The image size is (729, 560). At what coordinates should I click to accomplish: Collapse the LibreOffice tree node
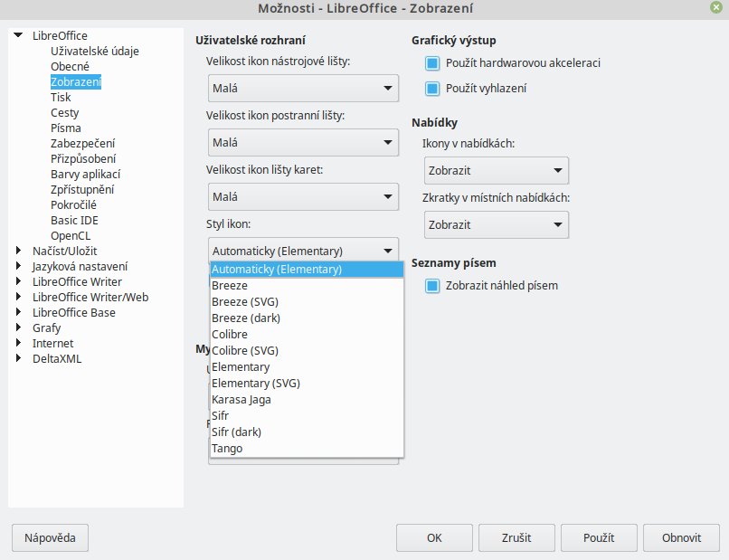pos(18,35)
